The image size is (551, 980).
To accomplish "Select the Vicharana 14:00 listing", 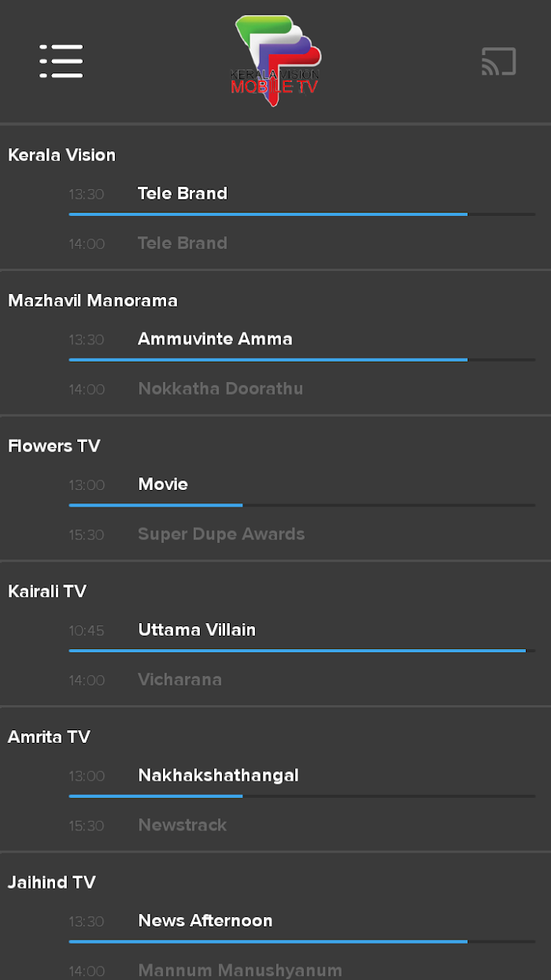I will coord(179,680).
